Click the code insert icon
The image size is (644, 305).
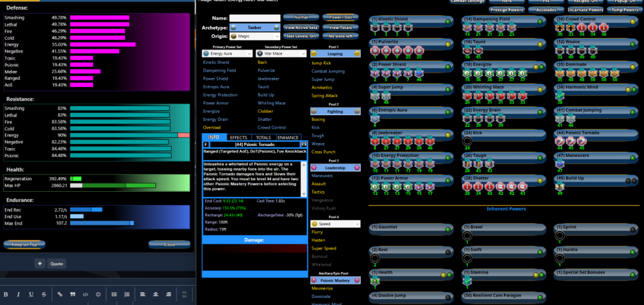coord(85,294)
